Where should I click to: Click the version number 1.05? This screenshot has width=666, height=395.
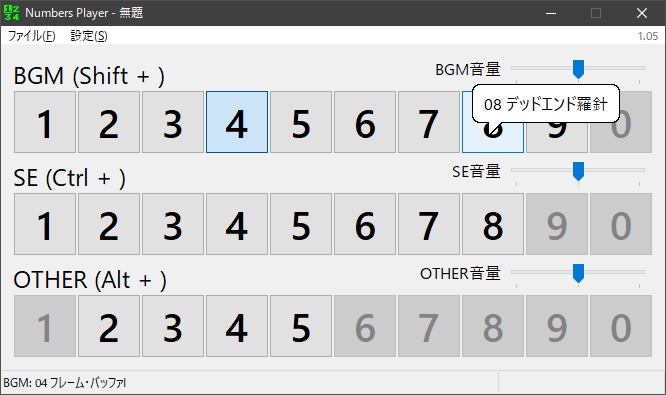point(648,36)
